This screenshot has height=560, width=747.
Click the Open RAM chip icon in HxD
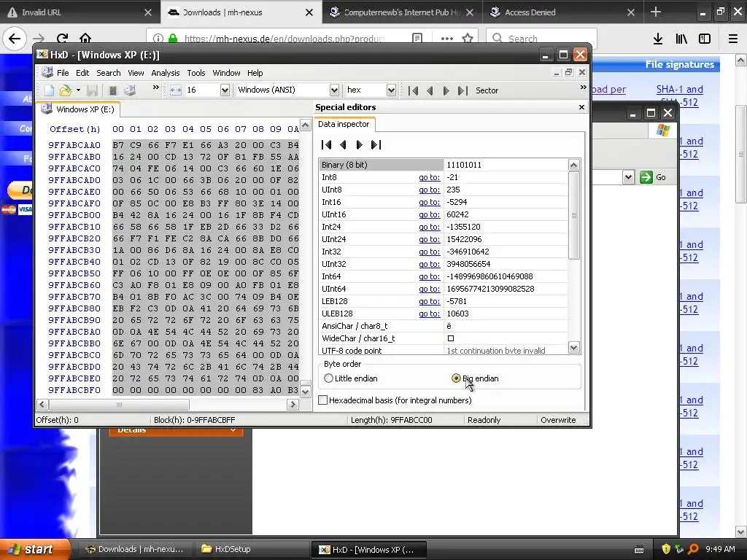pos(113,90)
